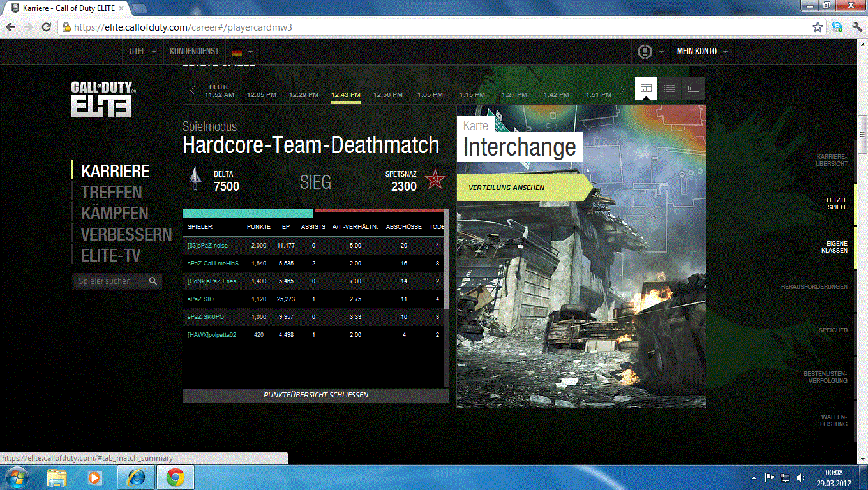Screen dimensions: 868x490
Task: Expand the TITEL dropdown menu
Action: (142, 51)
